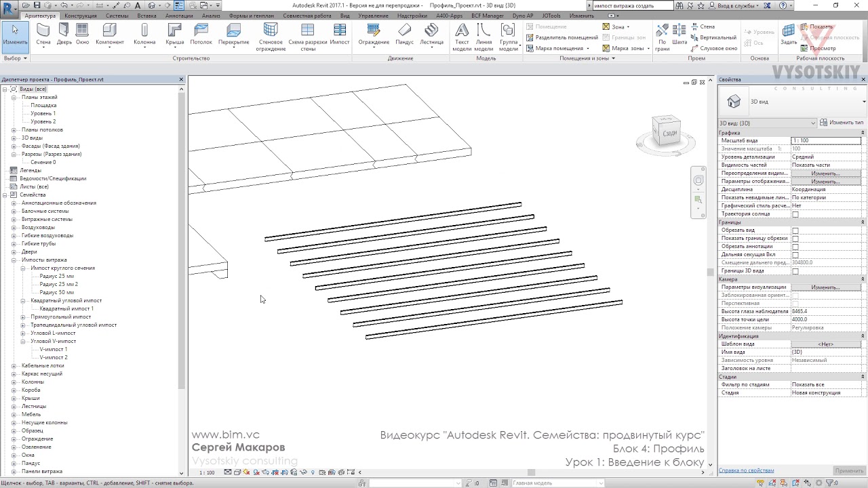The width and height of the screenshot is (868, 488).
Task: Click the search field in title bar
Action: pos(633,5)
